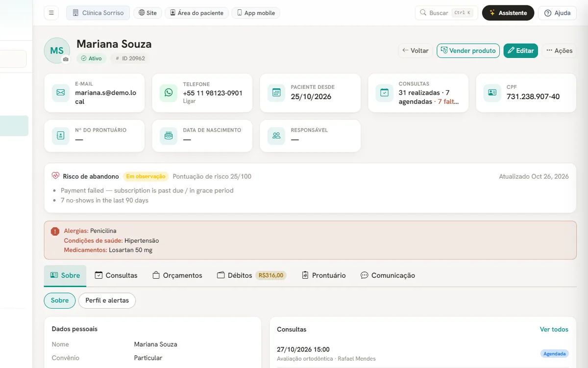Open the Prontuário tab

[x=323, y=275]
